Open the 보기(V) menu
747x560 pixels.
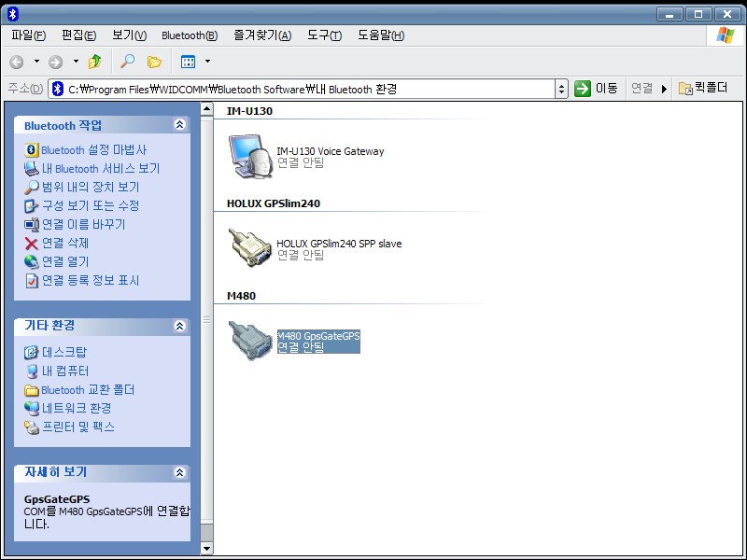(x=129, y=35)
